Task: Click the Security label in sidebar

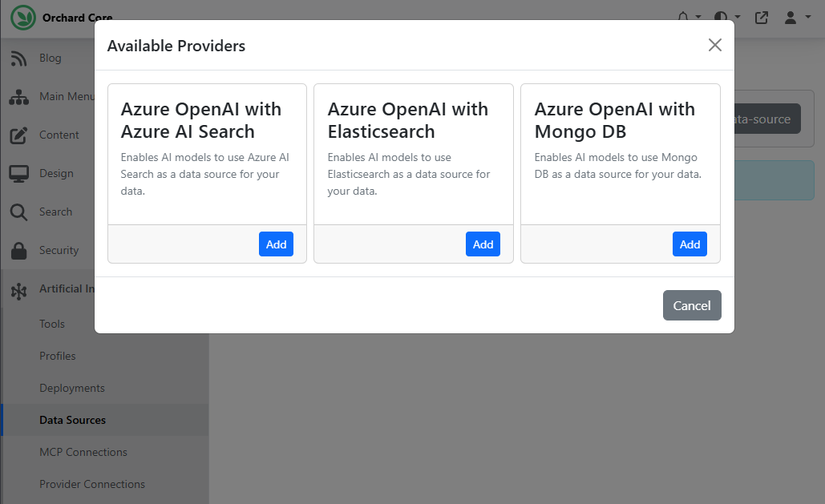Action: click(59, 251)
